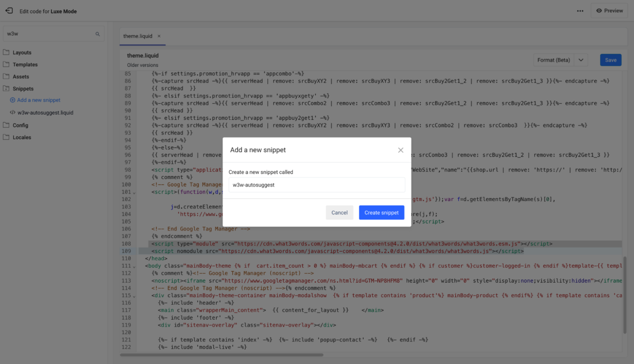Click the Create snippet button

point(382,213)
